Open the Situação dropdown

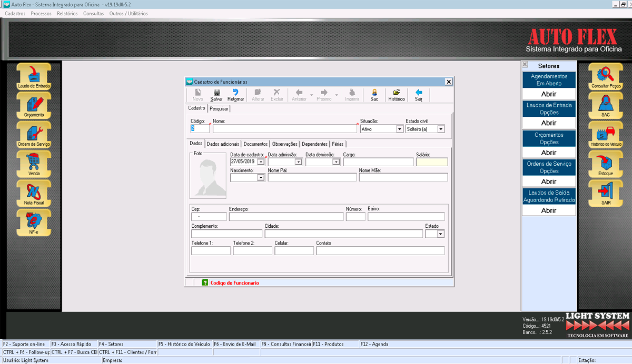pyautogui.click(x=399, y=129)
